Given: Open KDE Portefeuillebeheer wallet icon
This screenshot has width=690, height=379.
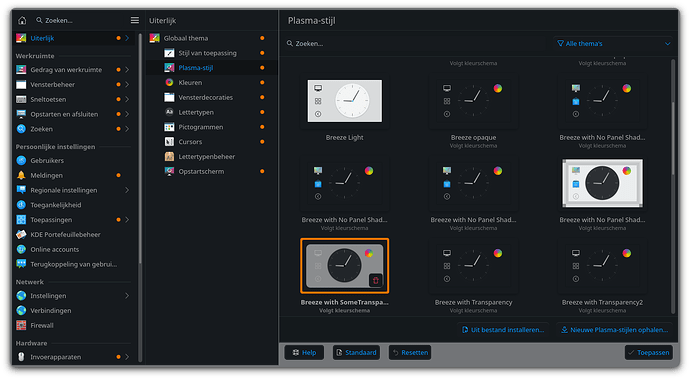Looking at the screenshot, I should [21, 235].
